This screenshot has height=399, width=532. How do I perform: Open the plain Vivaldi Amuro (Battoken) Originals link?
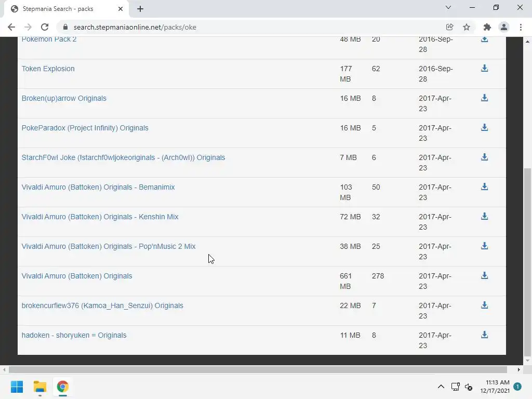[77, 276]
